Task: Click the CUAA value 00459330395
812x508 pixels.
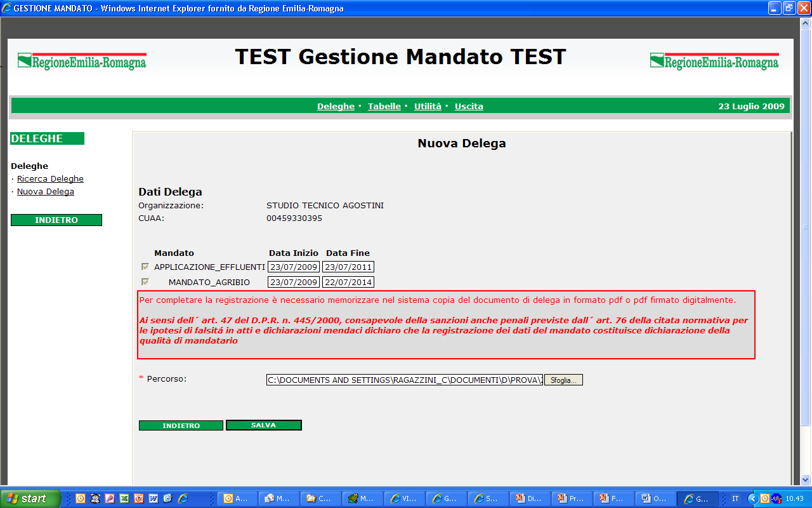Action: pyautogui.click(x=294, y=218)
